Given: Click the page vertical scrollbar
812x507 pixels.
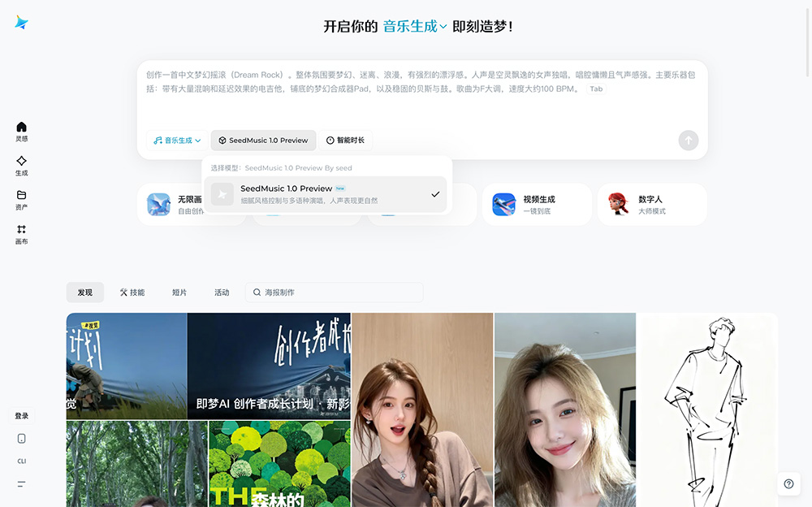Looking at the screenshot, I should (x=809, y=41).
